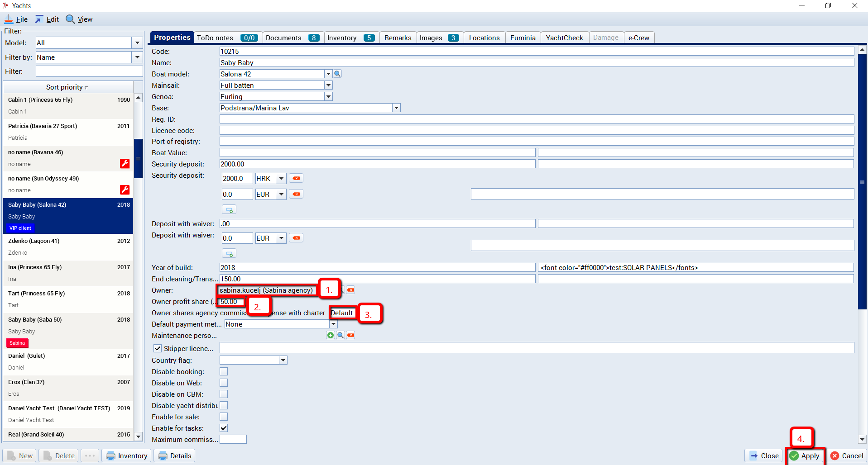
Task: Click the wrench icon on Bavaria 46
Action: 125,163
